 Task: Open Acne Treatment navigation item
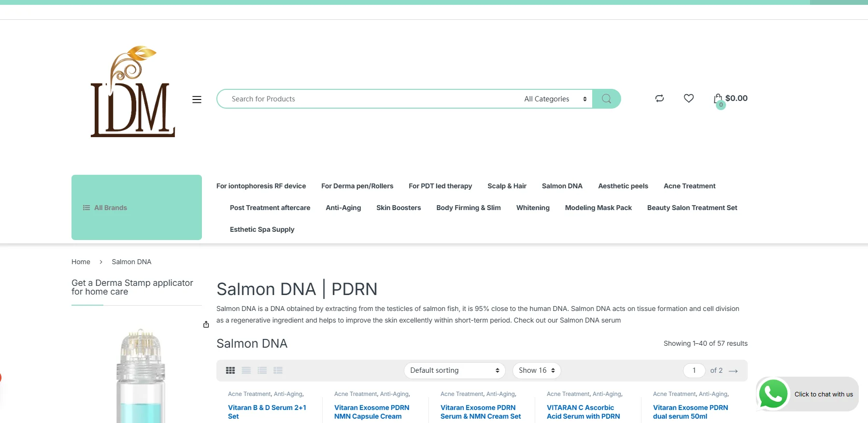689,186
